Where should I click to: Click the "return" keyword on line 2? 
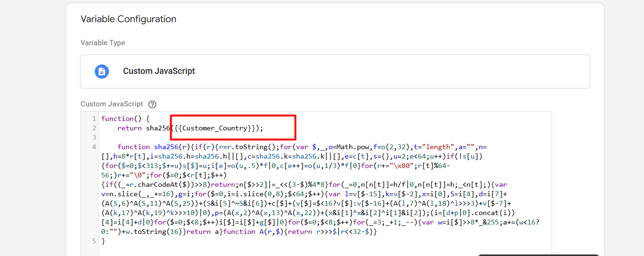[x=130, y=128]
